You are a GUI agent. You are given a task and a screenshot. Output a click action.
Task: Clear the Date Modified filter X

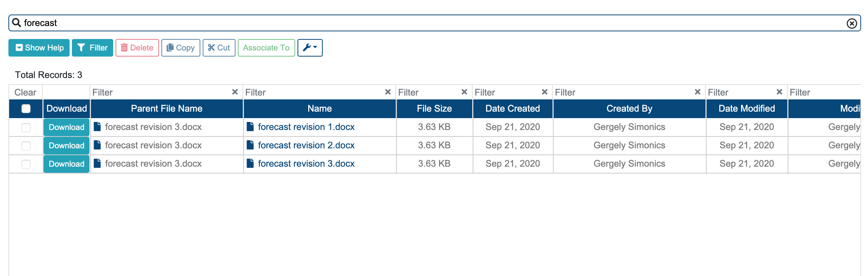(x=779, y=92)
